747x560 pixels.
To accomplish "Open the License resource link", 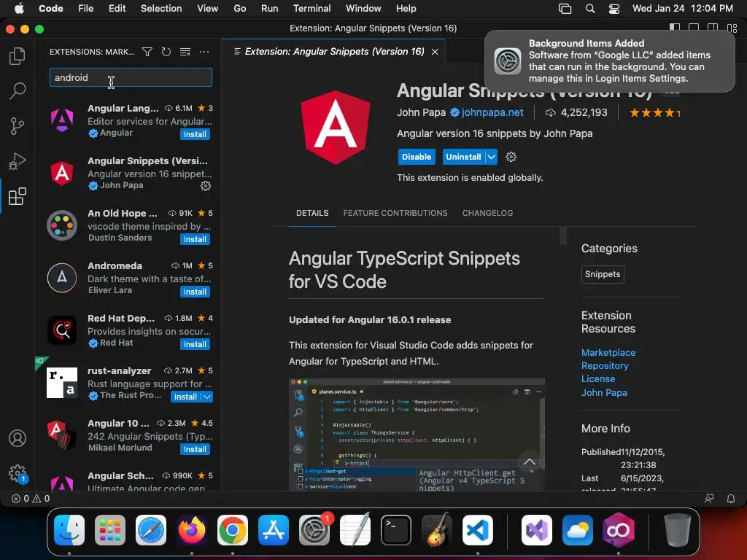I will point(598,379).
